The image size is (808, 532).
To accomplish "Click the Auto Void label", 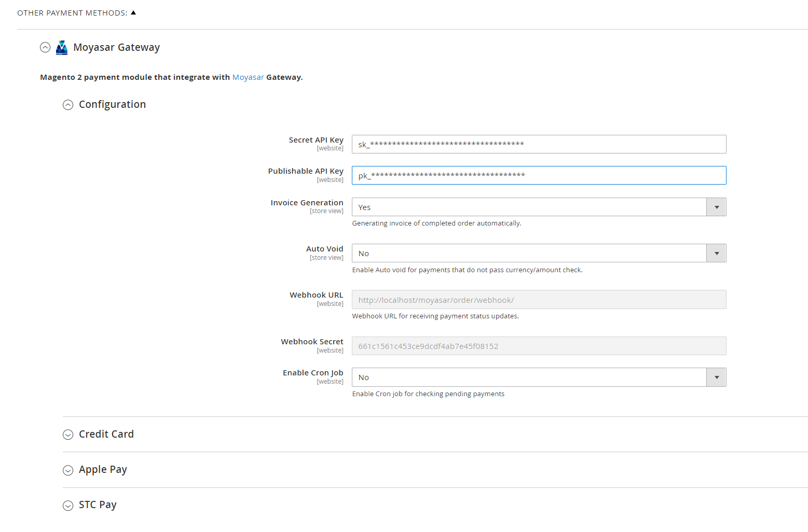I will coord(325,249).
